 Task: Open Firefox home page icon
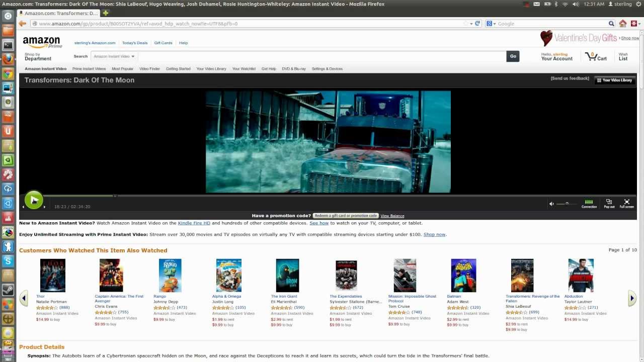[623, 24]
